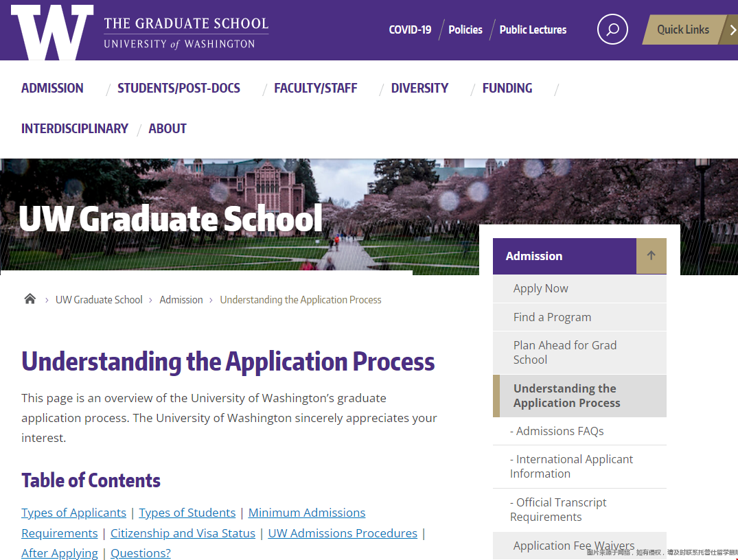738x560 pixels.
Task: Click the UW block W logo
Action: click(52, 32)
